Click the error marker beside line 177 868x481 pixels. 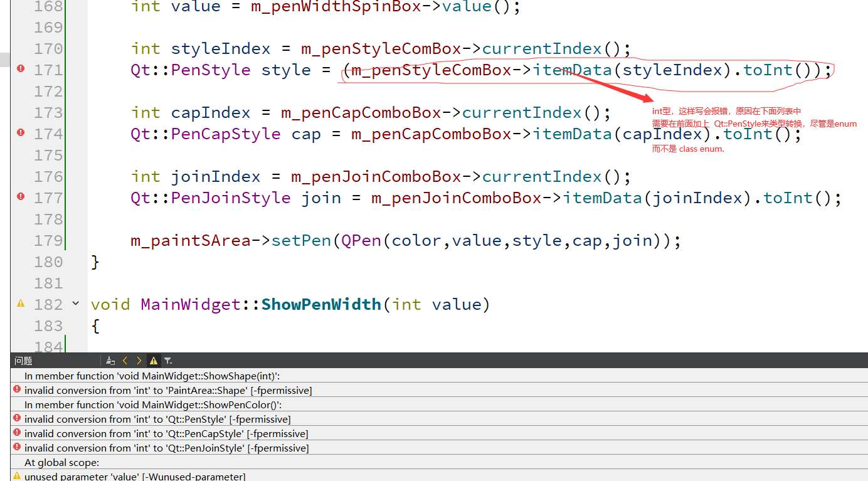[21, 197]
